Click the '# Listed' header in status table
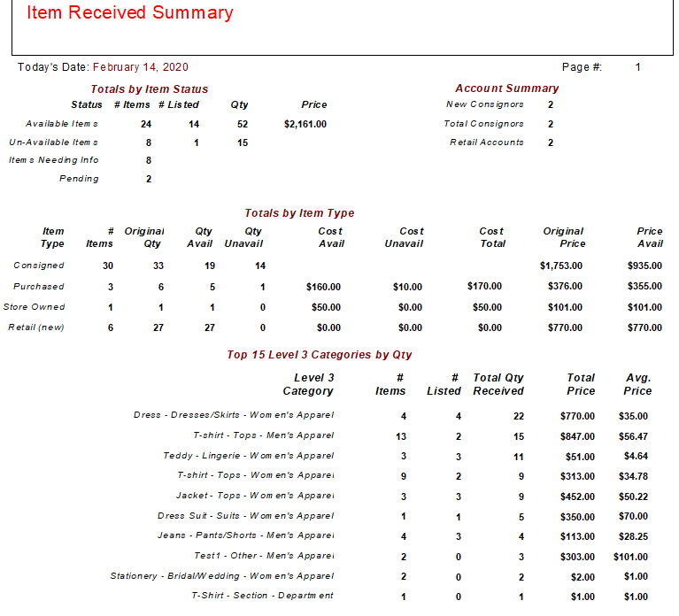Viewport: 679px width, 616px height. [x=179, y=104]
